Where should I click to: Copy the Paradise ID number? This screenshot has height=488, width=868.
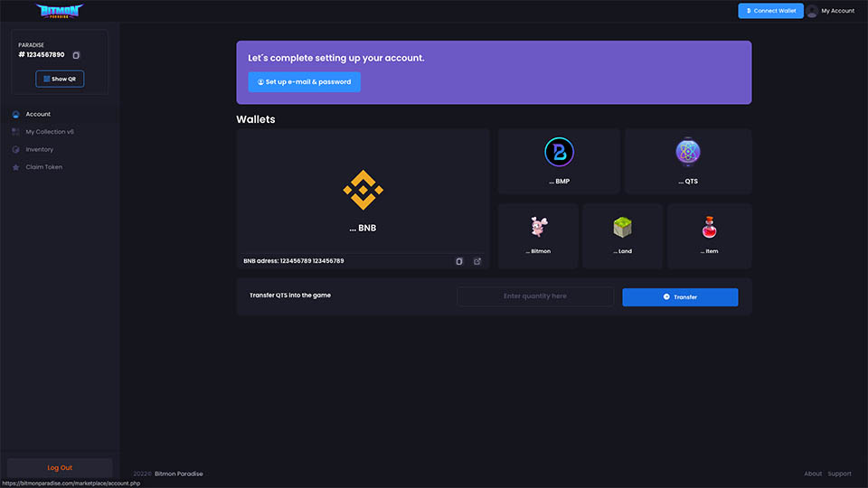point(76,55)
